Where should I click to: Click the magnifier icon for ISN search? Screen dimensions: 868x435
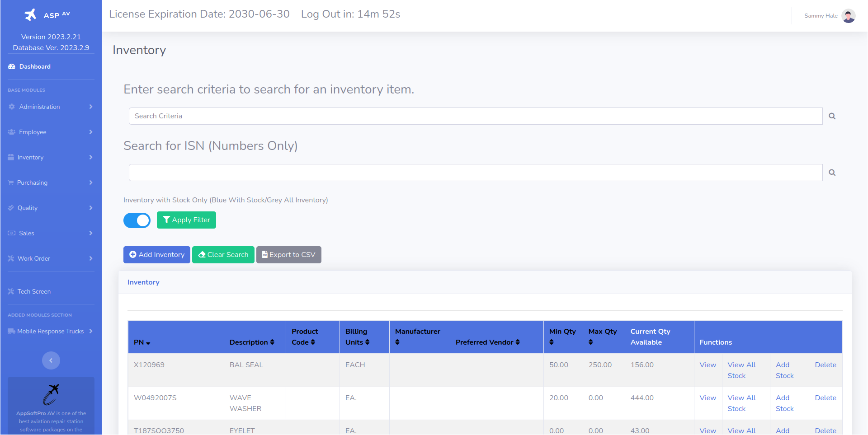click(832, 173)
